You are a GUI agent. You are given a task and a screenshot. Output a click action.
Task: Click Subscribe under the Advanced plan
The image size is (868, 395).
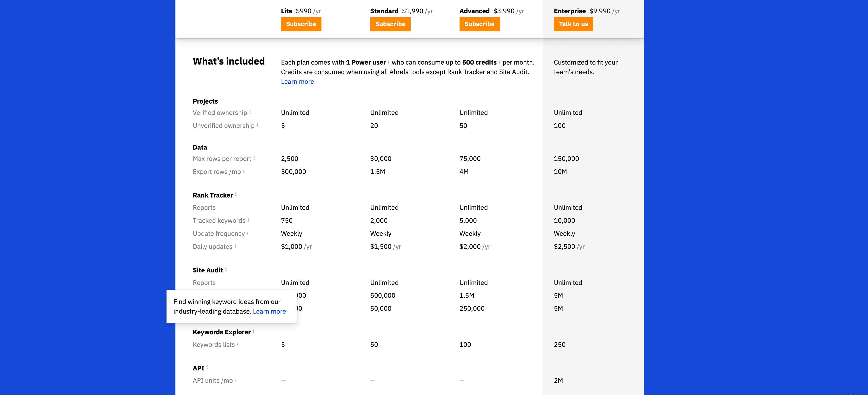click(480, 24)
